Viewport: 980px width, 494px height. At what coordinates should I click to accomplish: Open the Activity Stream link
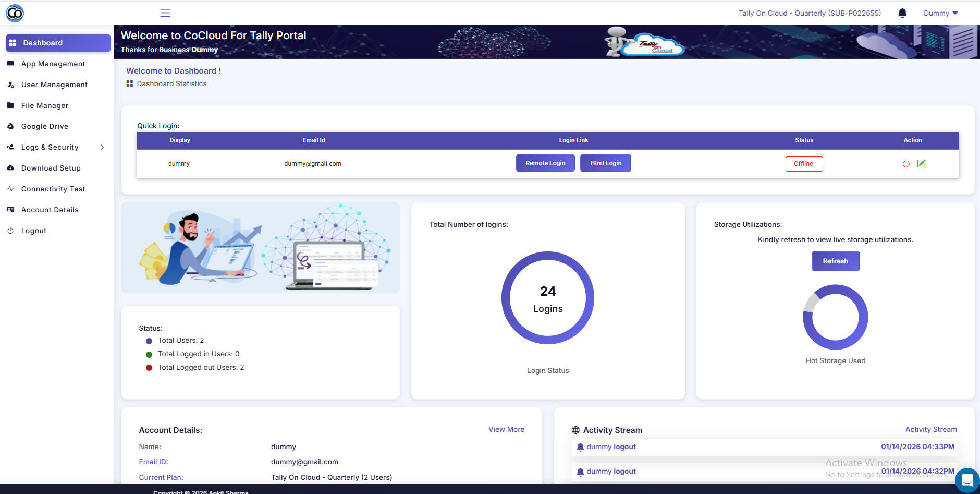pos(931,430)
